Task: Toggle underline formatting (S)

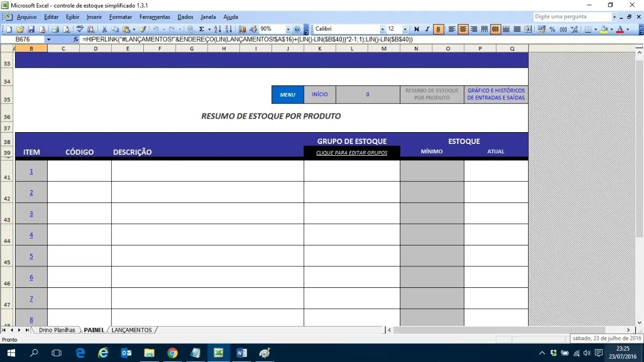Action: (x=438, y=29)
